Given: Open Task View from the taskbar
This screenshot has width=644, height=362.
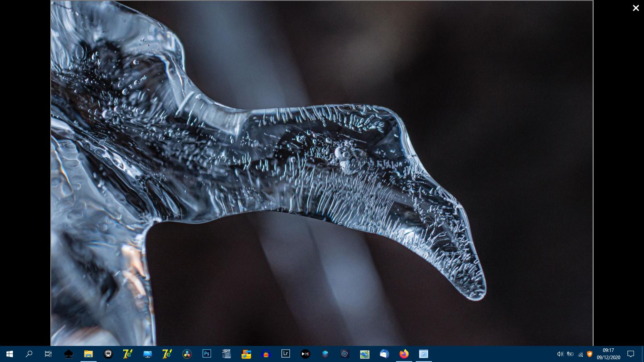Looking at the screenshot, I should coord(48,354).
